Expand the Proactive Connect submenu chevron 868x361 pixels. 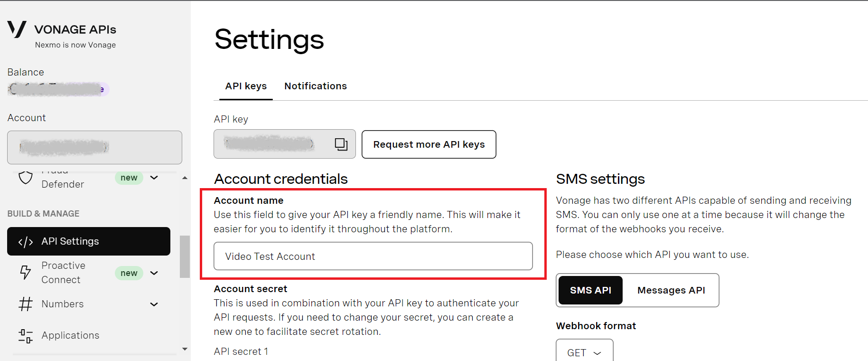(x=154, y=273)
